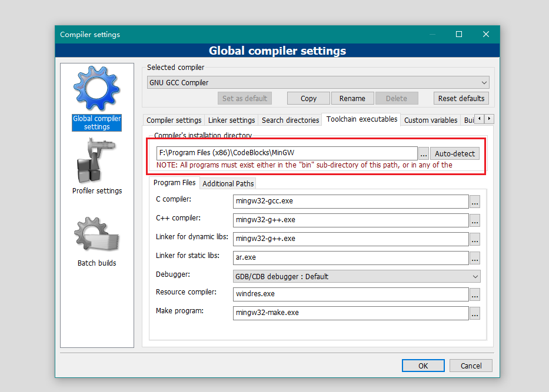Close the Compiler settings window
Screen dimensions: 549x392
click(x=486, y=34)
